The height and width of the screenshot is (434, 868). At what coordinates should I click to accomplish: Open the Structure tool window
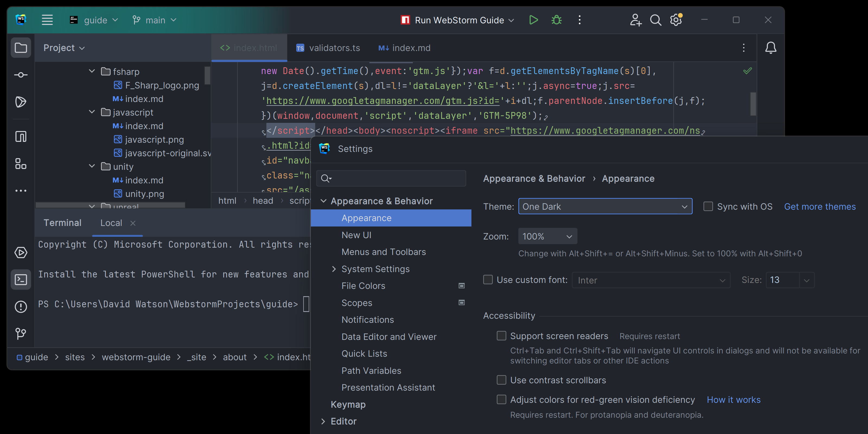pos(21,164)
